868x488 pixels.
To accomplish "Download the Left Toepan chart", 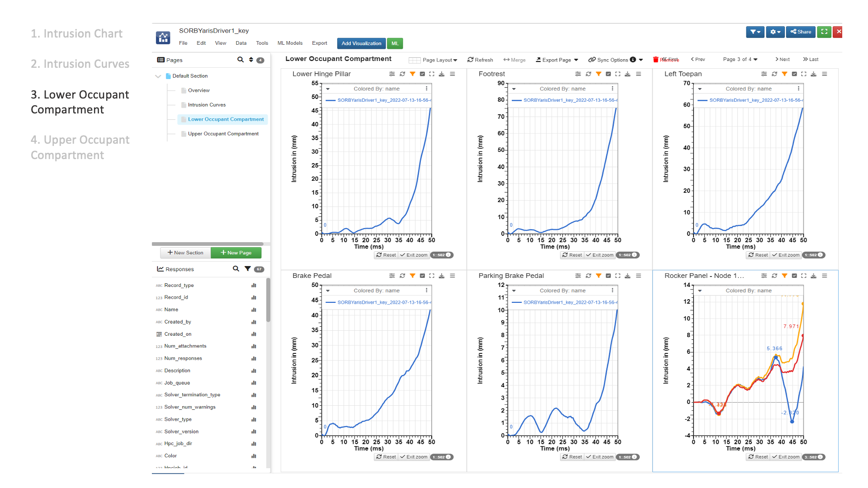I will click(x=813, y=74).
